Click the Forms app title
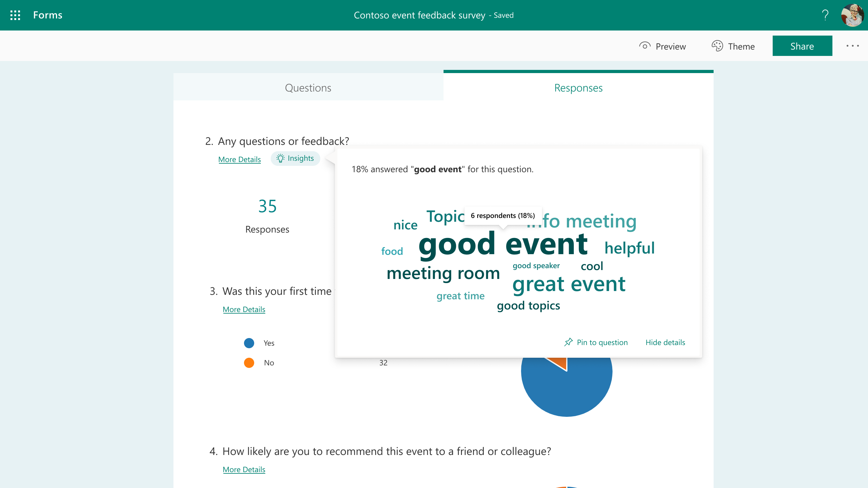 (x=48, y=15)
